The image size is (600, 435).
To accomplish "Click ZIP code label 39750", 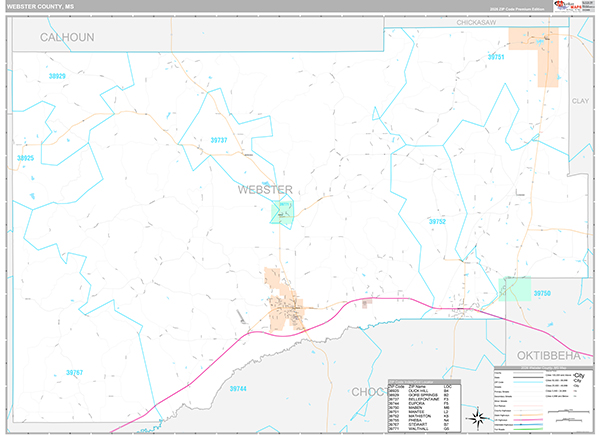I will pyautogui.click(x=542, y=293).
